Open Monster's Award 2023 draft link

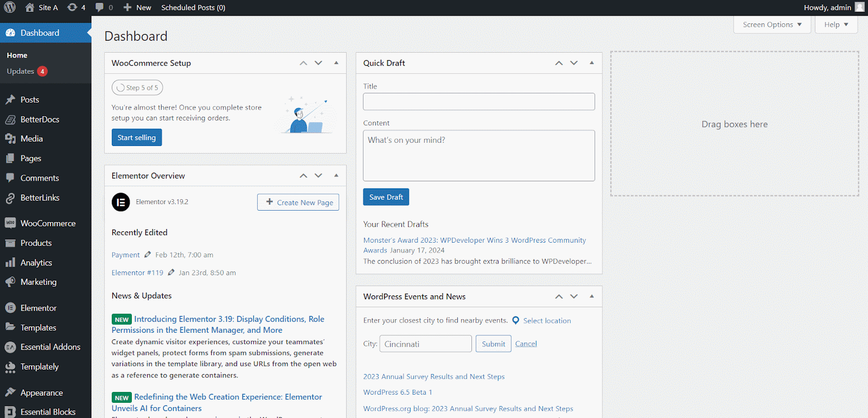pos(475,245)
